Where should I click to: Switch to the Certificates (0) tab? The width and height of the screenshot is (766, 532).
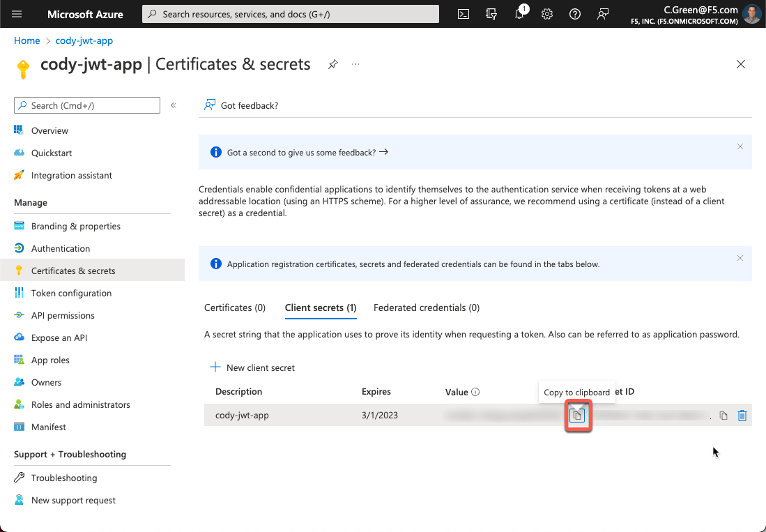[x=234, y=307]
